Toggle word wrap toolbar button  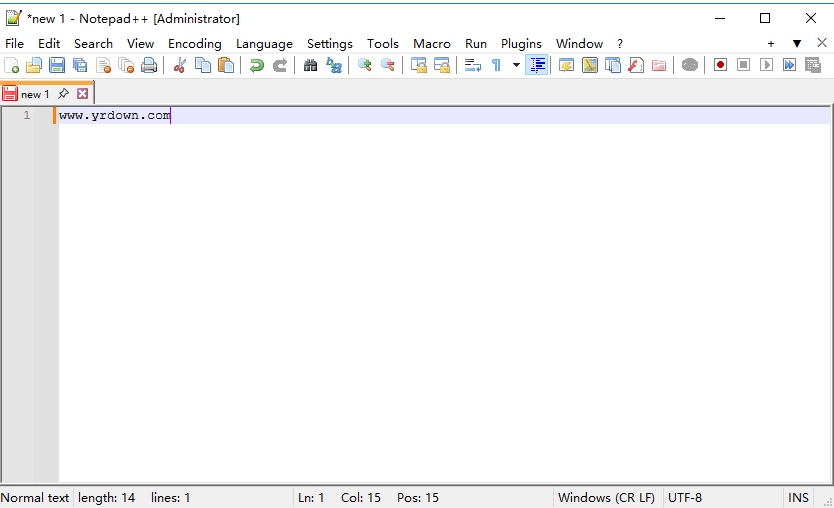[473, 65]
